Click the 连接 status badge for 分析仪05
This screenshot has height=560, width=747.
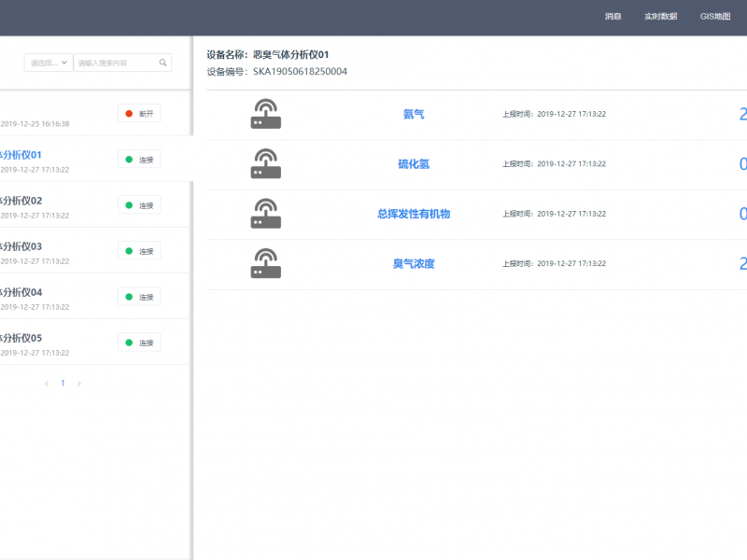(x=139, y=343)
